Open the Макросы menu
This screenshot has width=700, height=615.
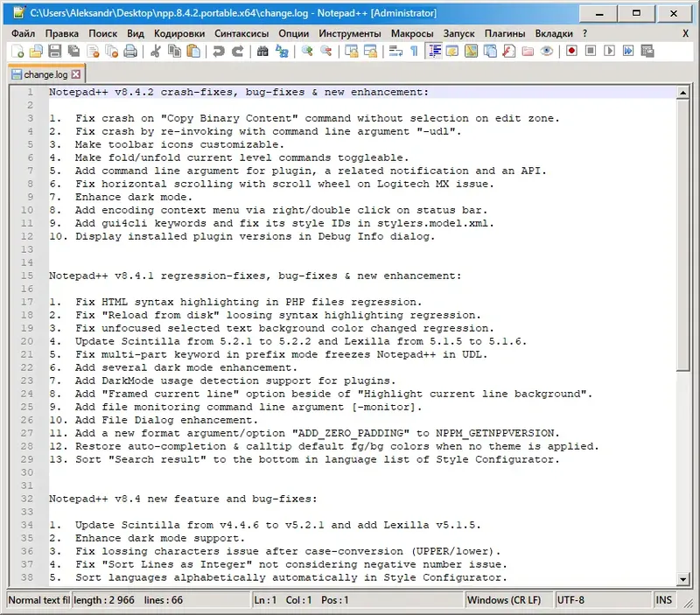pos(411,33)
